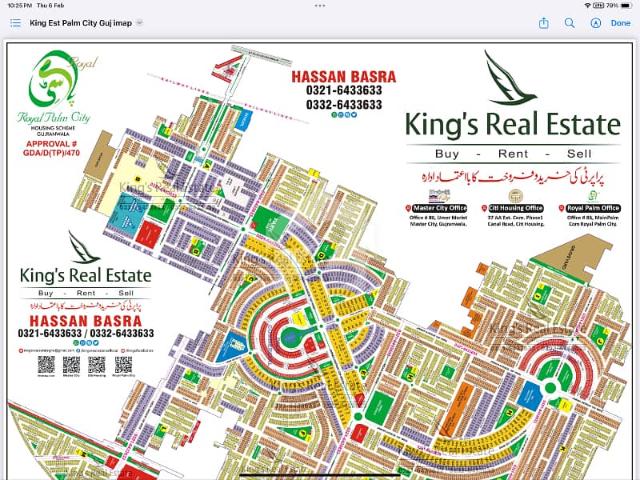Tap the Share icon in the toolbar
Screen dimensions: 640x480
coord(544,23)
